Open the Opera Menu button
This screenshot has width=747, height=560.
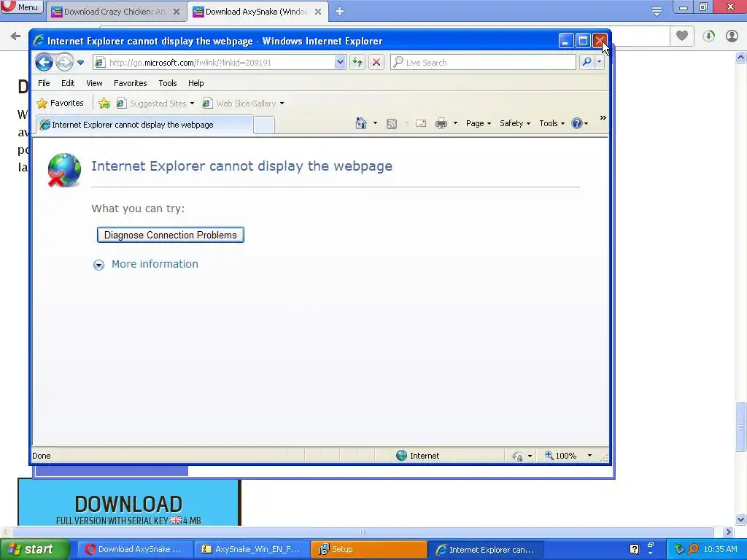tap(21, 7)
